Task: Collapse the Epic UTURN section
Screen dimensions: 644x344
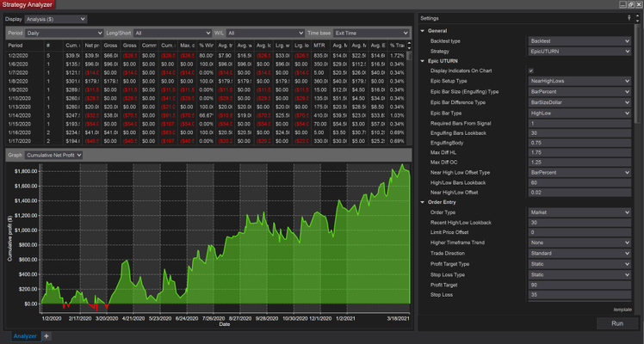Action: click(x=423, y=61)
